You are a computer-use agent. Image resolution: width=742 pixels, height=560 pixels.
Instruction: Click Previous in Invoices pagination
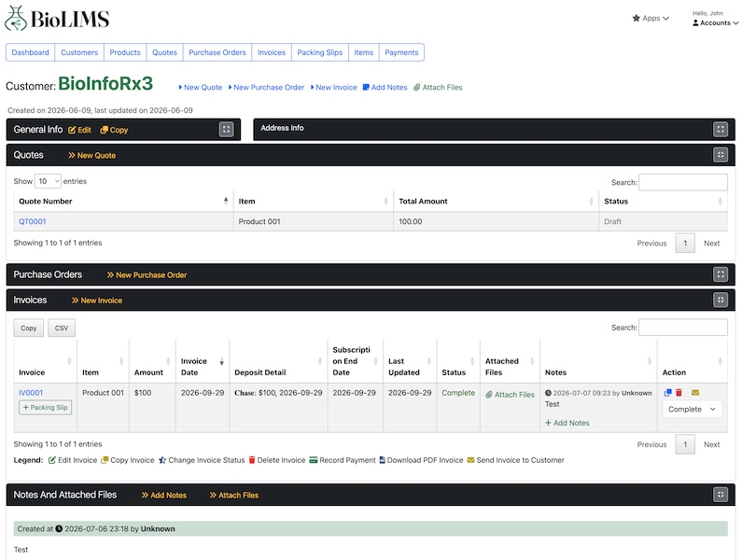(651, 444)
